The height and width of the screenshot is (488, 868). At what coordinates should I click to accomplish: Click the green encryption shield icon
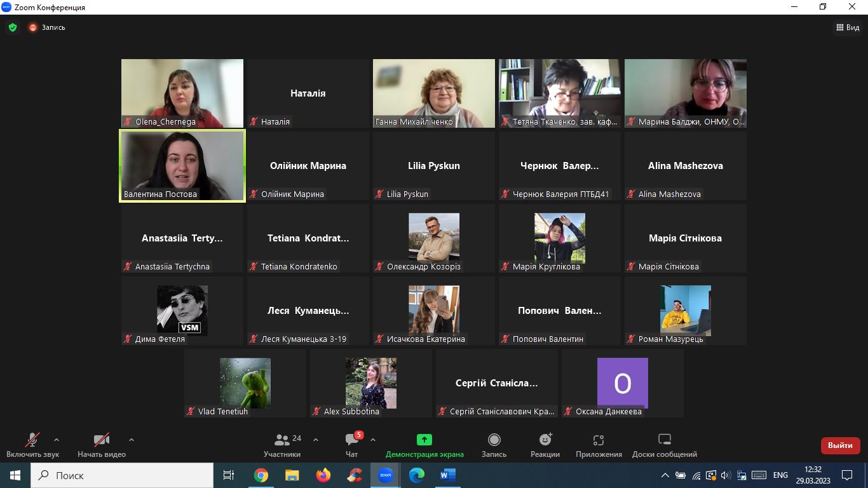click(x=13, y=27)
